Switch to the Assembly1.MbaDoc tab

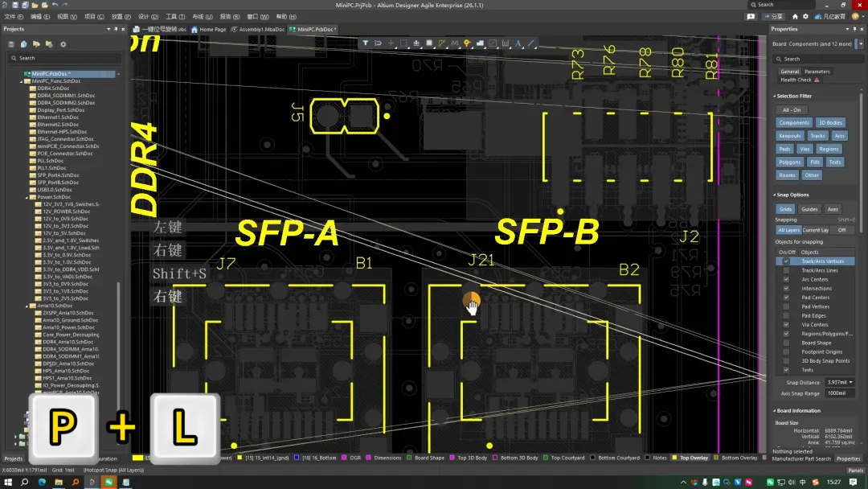tap(258, 29)
